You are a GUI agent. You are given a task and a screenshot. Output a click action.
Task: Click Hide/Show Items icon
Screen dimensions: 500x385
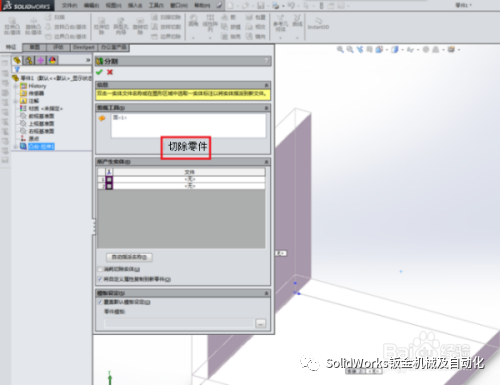point(411,50)
